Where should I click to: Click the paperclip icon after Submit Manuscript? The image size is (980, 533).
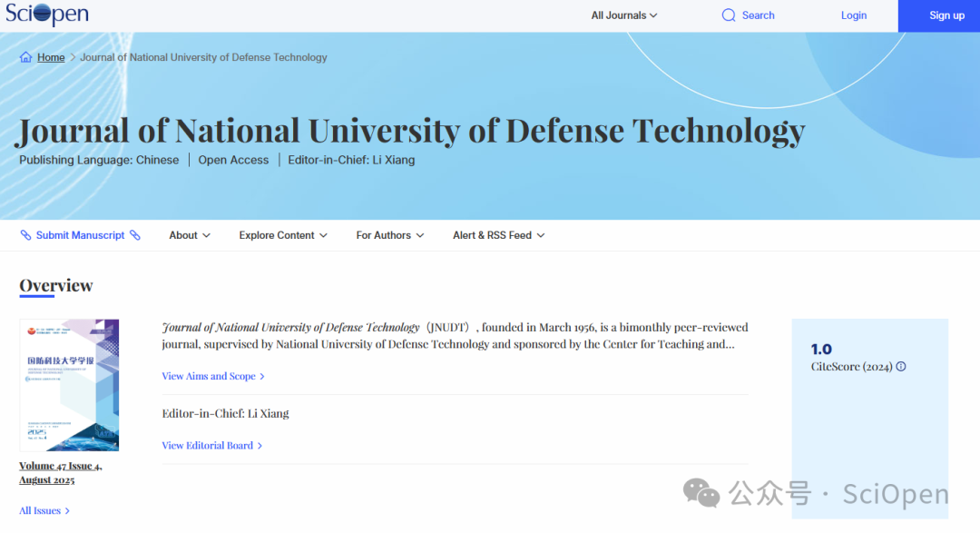pos(135,235)
